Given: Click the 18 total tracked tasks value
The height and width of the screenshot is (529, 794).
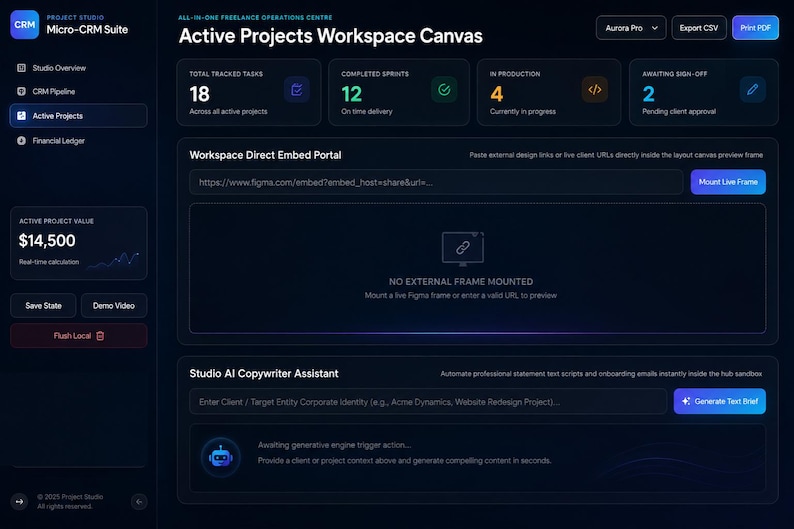Looking at the screenshot, I should click(200, 94).
